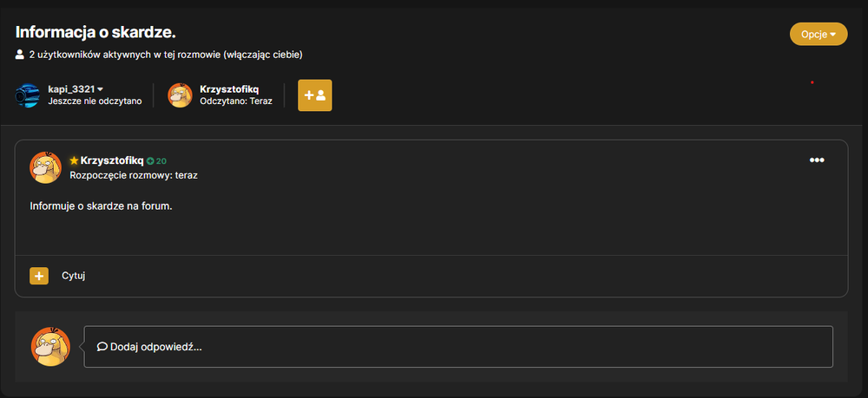Expand the kapi_3321 participant dropdown arrow

100,89
